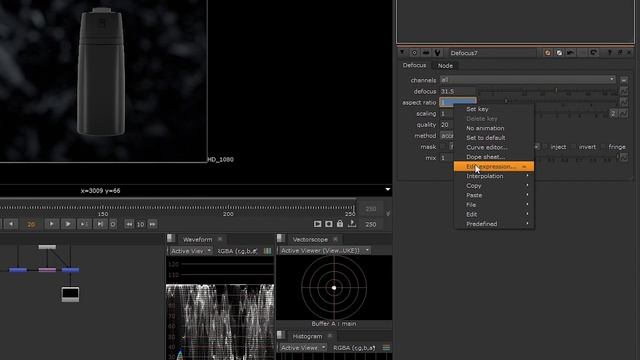
Task: Edit the Defocus7 node name field
Action: [x=492, y=53]
